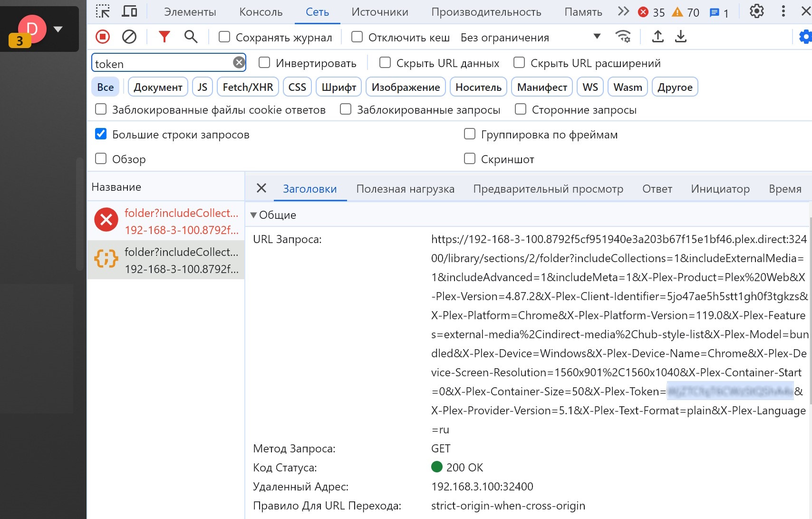This screenshot has width=812, height=519.
Task: Click the profile avatar D
Action: pos(32,29)
